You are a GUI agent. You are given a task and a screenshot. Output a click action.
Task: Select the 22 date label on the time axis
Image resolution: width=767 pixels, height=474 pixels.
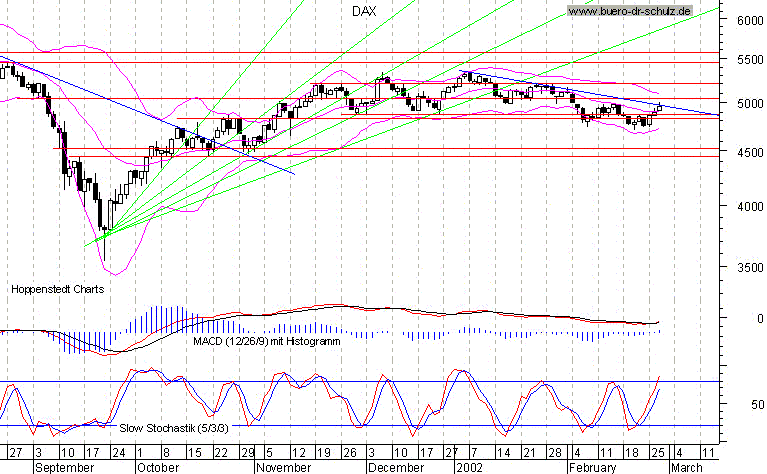(x=220, y=452)
